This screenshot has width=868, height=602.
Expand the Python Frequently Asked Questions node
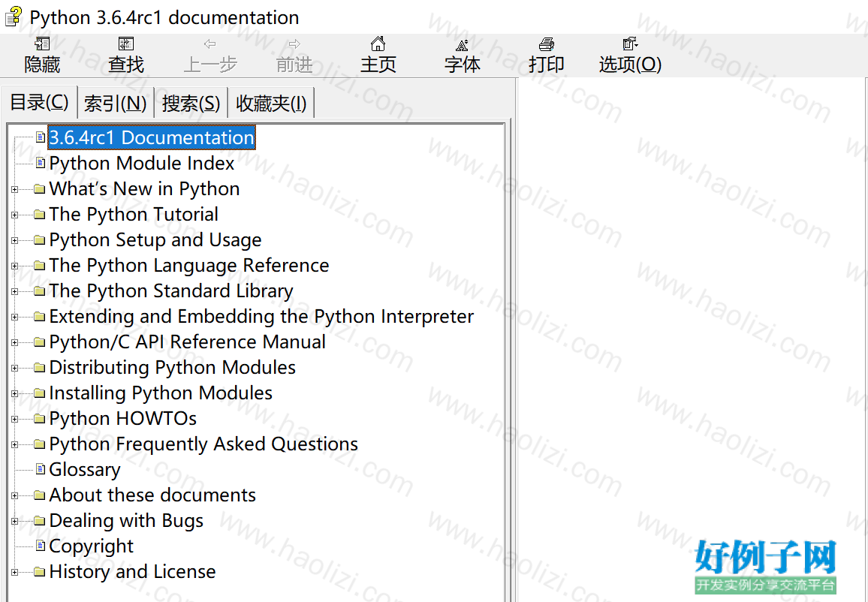(x=14, y=444)
